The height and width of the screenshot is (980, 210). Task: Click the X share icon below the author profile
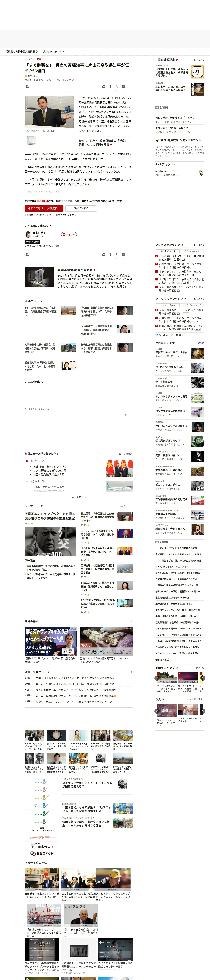pyautogui.click(x=117, y=255)
